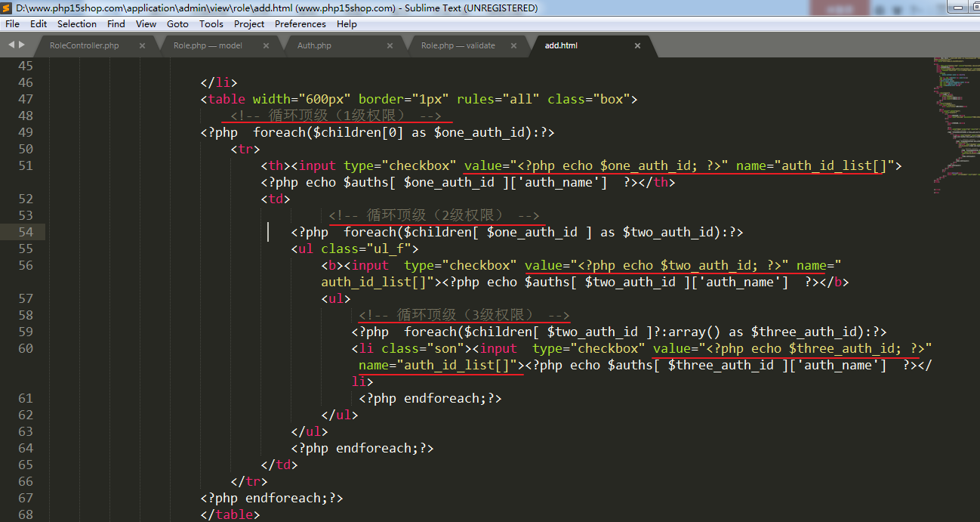Close the Role.php — validate tab
980x522 pixels.
[513, 45]
